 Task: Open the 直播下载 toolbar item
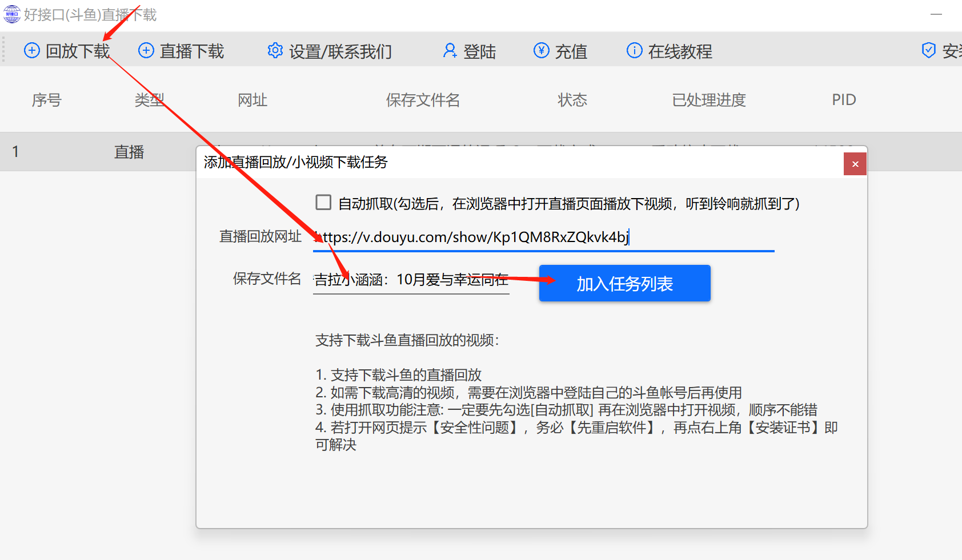click(x=181, y=51)
